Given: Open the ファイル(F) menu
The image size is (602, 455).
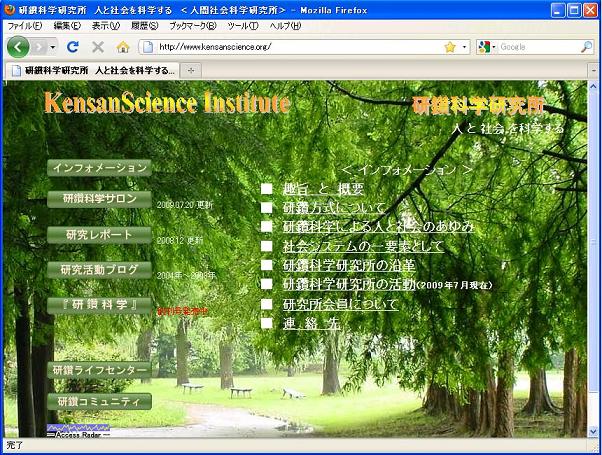Looking at the screenshot, I should 26,25.
